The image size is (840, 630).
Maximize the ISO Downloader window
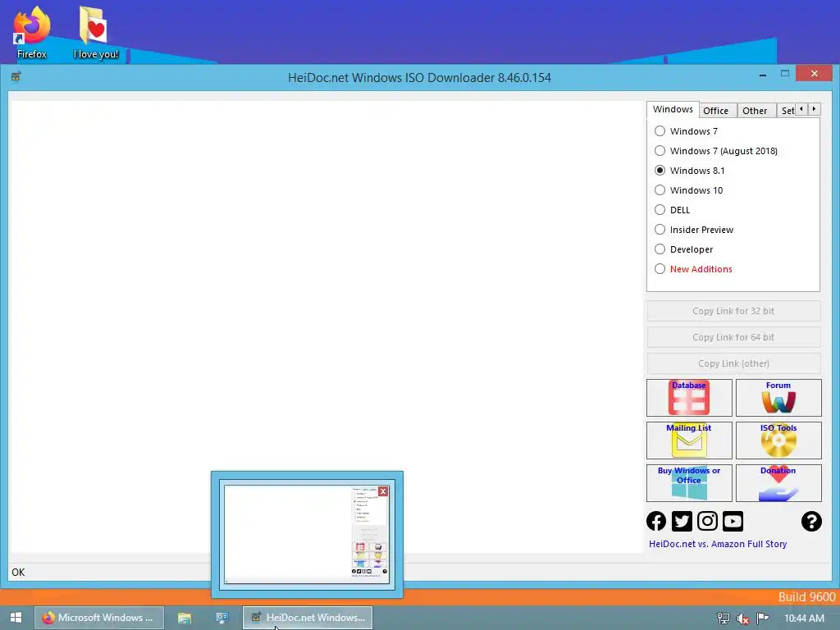pos(785,74)
